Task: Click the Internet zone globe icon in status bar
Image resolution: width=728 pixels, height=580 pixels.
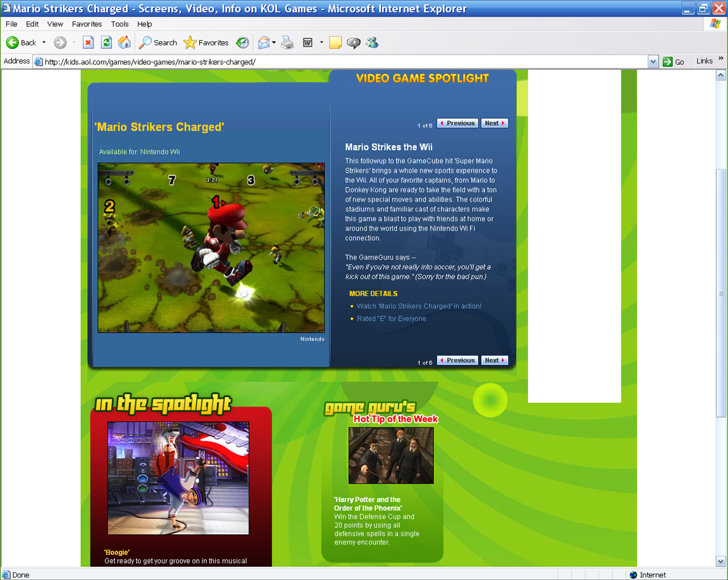Action: [x=633, y=575]
